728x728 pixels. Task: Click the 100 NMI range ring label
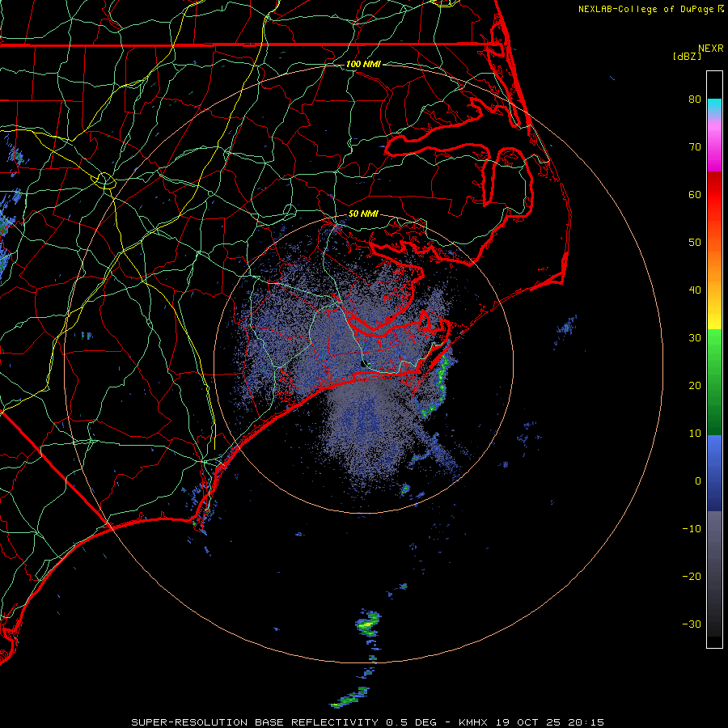point(363,64)
